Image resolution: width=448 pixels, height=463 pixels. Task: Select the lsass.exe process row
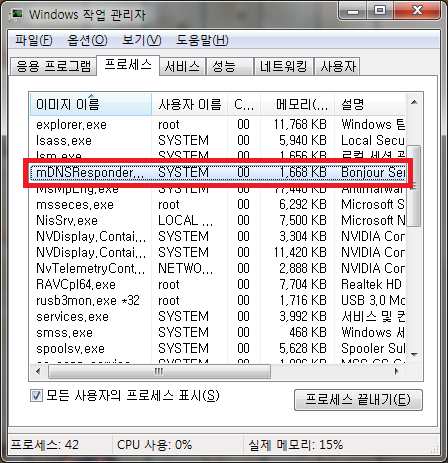coord(218,141)
